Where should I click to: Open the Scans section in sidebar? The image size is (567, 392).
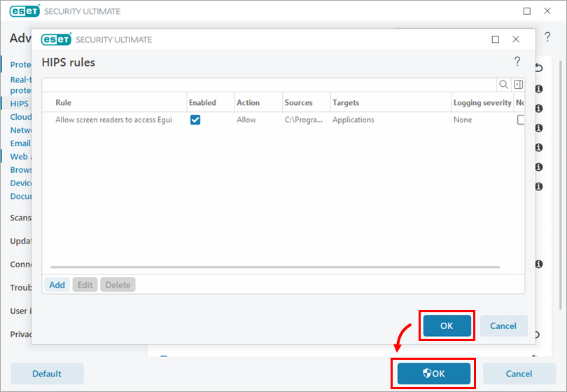pyautogui.click(x=20, y=218)
